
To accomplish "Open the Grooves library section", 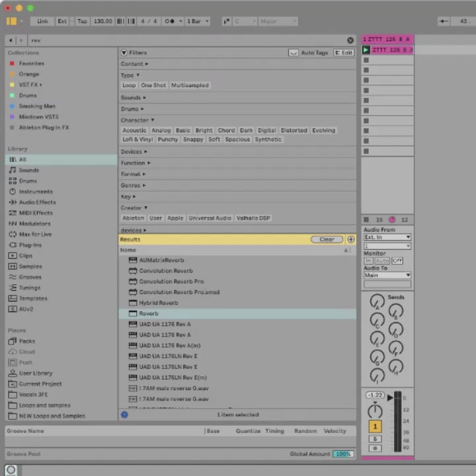I will (x=30, y=277).
